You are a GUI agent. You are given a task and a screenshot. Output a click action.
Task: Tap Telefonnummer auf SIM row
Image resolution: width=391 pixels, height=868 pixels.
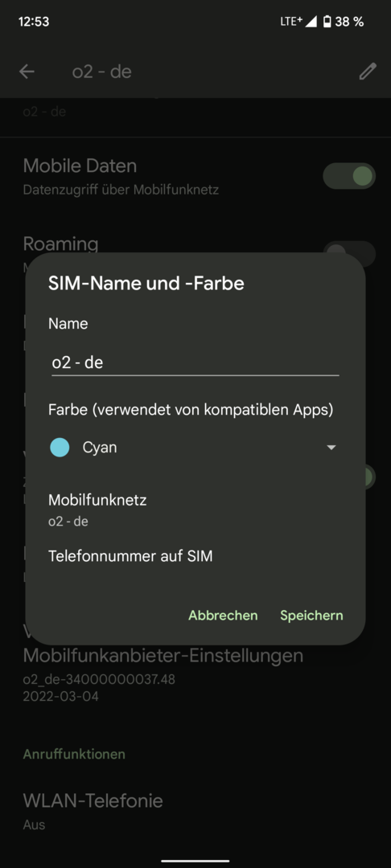(195, 556)
